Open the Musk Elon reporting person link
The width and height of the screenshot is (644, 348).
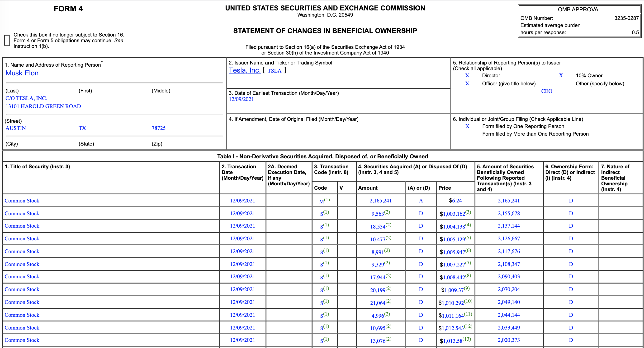tap(22, 73)
